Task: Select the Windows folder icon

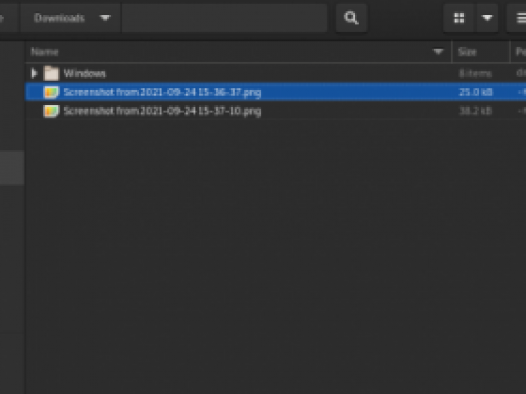Action: coord(51,73)
